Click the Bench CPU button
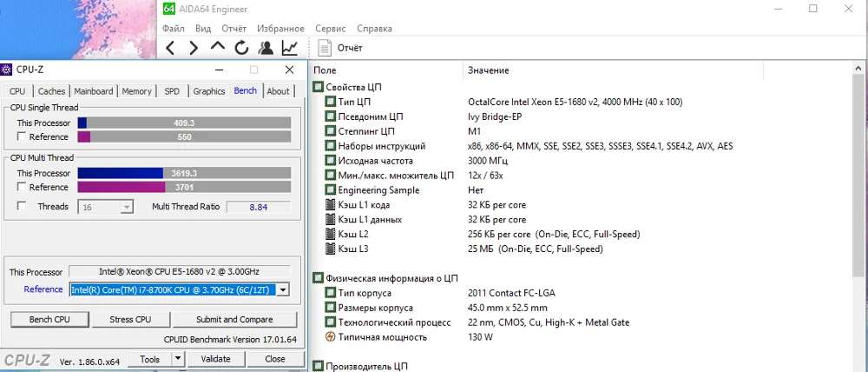The height and width of the screenshot is (372, 868). pyautogui.click(x=49, y=319)
